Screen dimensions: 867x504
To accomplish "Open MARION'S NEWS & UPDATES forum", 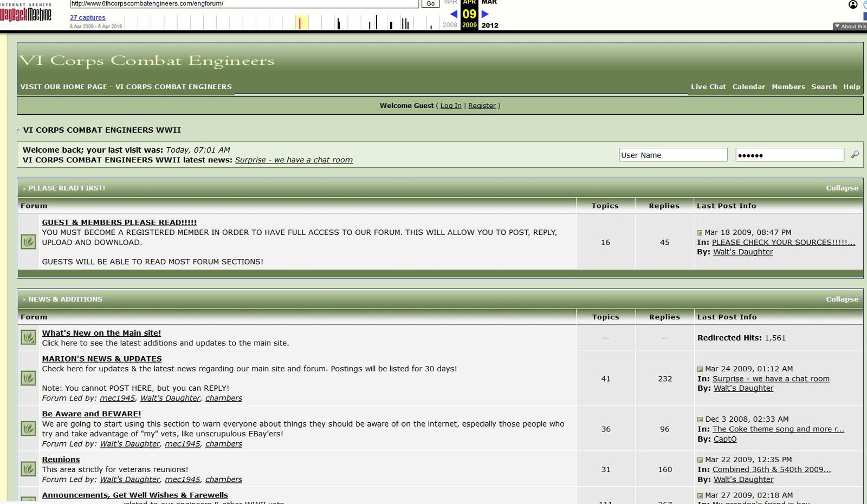I will click(x=102, y=359).
